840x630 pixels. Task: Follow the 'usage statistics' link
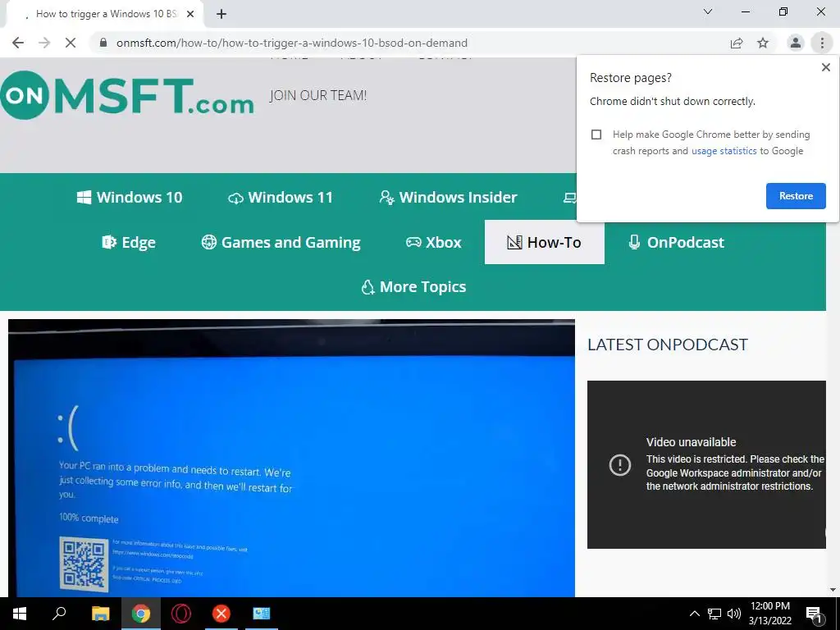(x=724, y=151)
